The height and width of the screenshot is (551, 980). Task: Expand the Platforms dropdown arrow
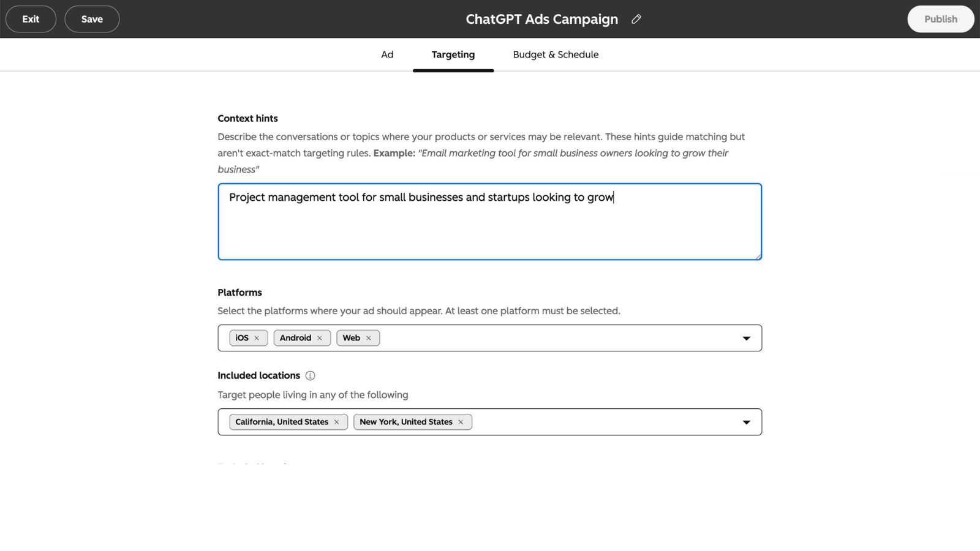747,338
